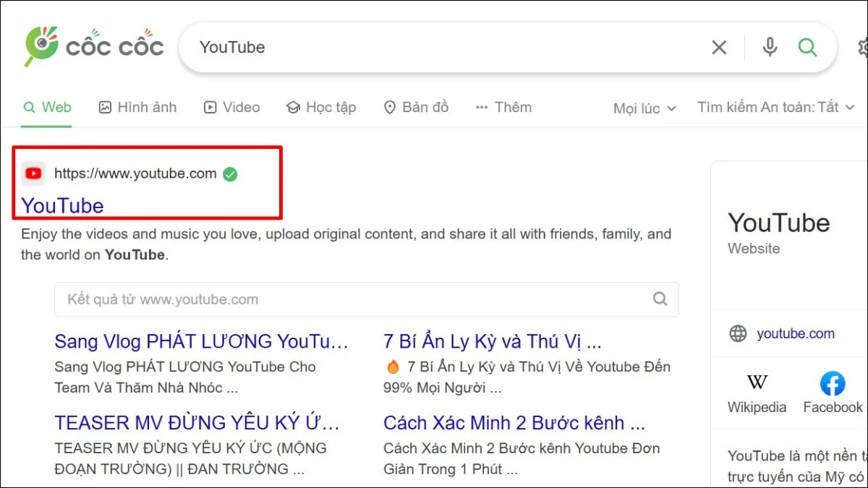This screenshot has height=488, width=868.
Task: Open the Thêm overflow menu
Action: (x=503, y=107)
